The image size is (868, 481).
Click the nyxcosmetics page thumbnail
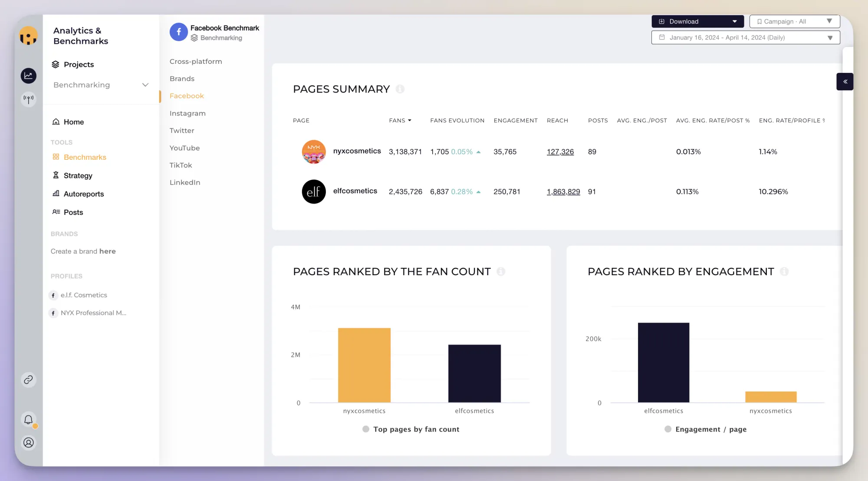(x=313, y=152)
